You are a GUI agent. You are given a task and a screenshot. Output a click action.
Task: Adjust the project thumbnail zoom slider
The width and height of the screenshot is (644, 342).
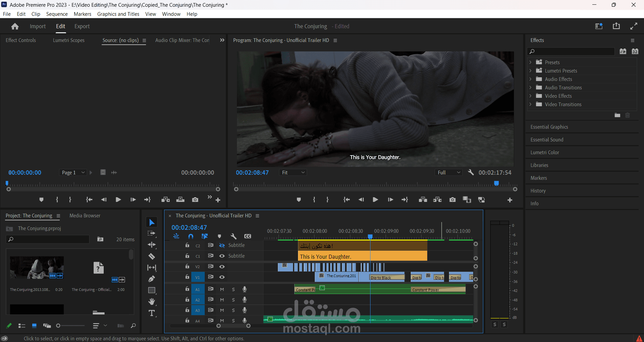click(58, 326)
